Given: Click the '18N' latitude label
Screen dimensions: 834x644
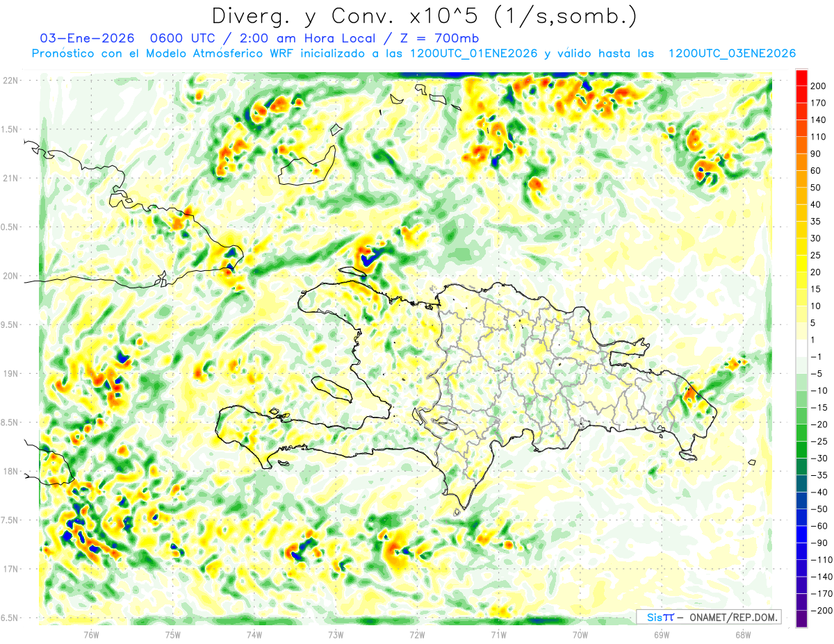Looking at the screenshot, I should 11,471.
